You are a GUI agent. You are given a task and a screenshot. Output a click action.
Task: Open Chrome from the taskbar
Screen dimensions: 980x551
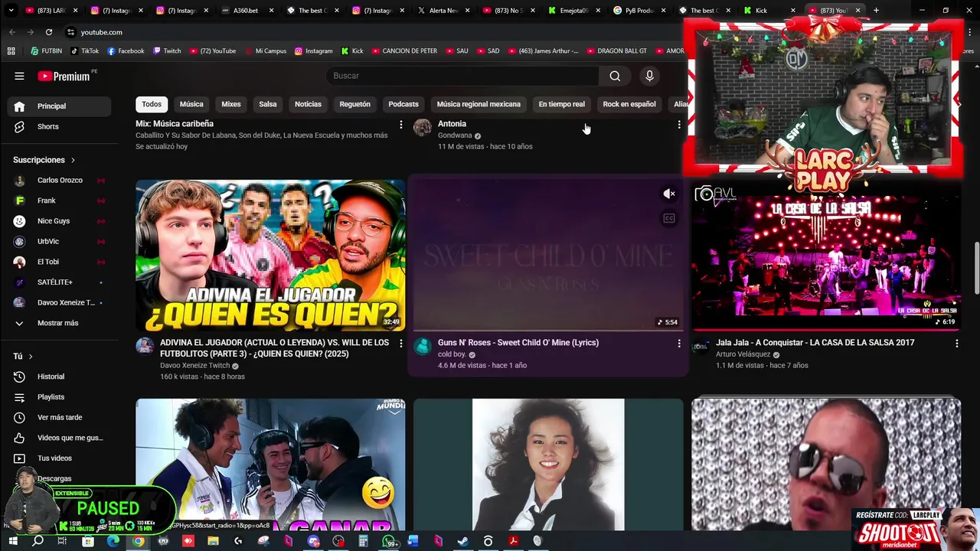pyautogui.click(x=138, y=542)
